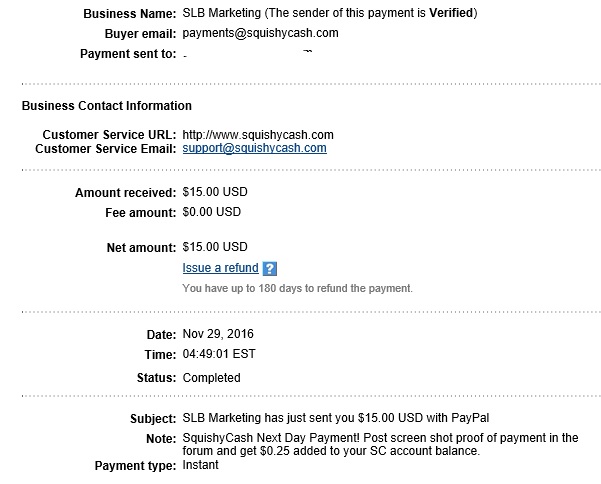Click the help icon beside Issue a refund
This screenshot has height=484, width=601.
pos(270,269)
